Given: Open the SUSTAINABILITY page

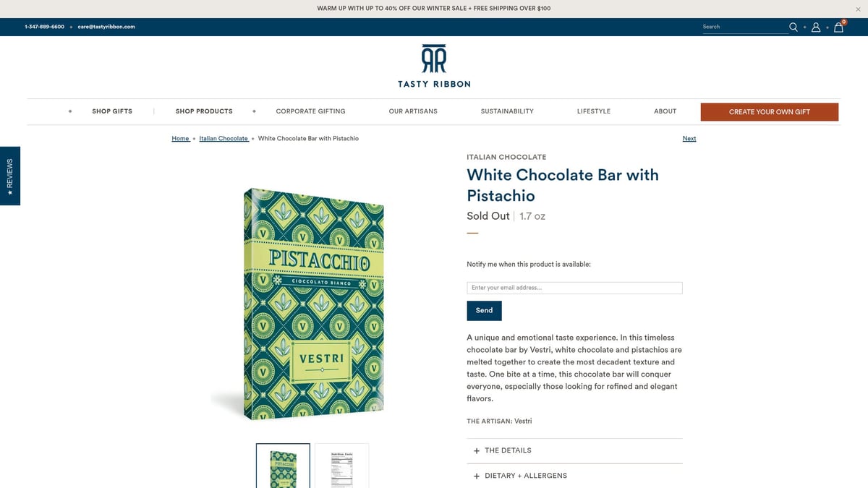Looking at the screenshot, I should point(507,111).
